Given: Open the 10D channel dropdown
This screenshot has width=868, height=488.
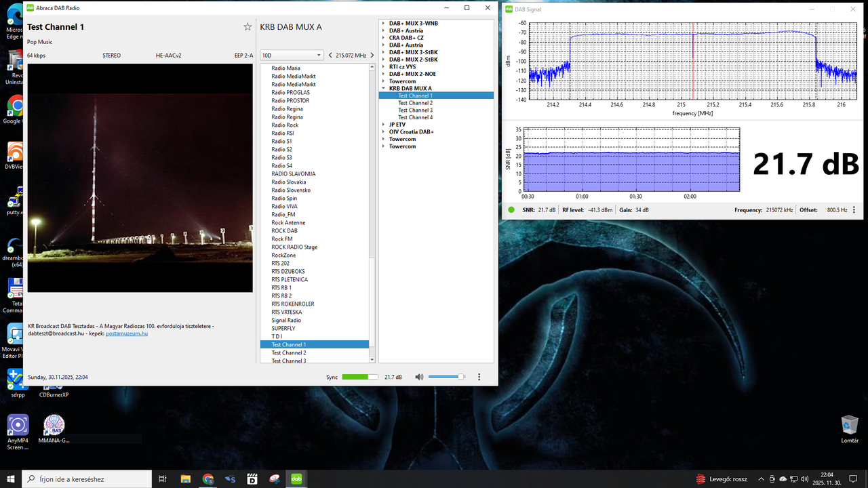Looking at the screenshot, I should (292, 56).
